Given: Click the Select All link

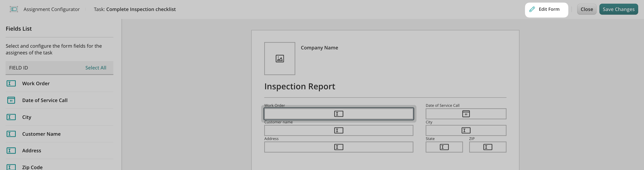Looking at the screenshot, I should pyautogui.click(x=95, y=68).
